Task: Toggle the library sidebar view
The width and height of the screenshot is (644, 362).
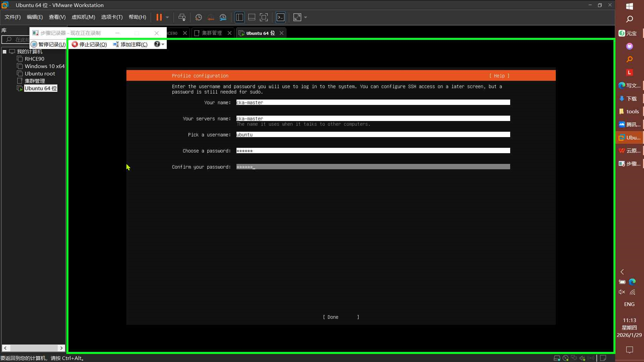Action: (x=239, y=17)
